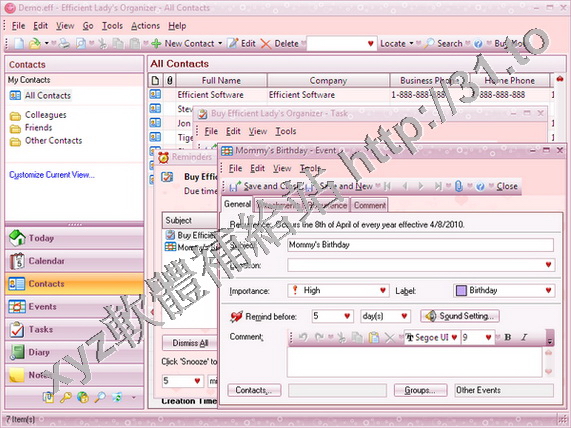Click Dismiss All in Reminders window

pos(190,343)
